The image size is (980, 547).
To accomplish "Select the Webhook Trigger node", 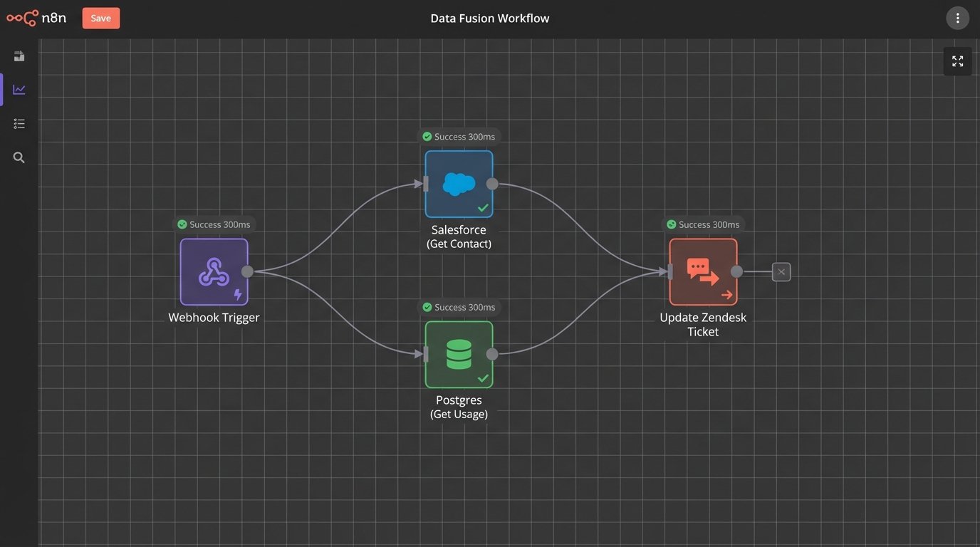I will (214, 271).
